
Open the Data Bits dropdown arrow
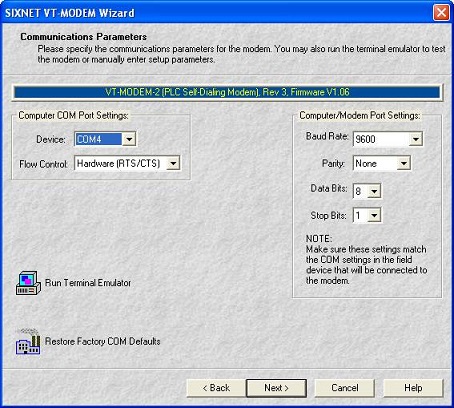pos(374,191)
